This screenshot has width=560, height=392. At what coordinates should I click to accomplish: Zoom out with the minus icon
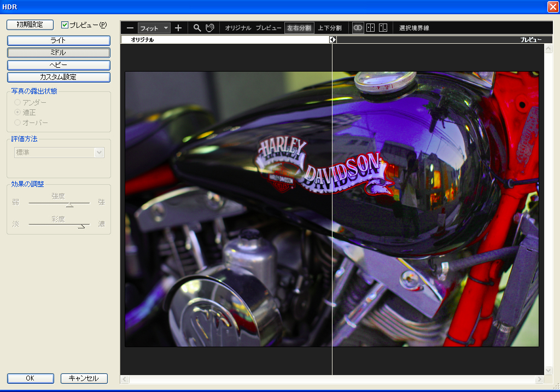[x=130, y=27]
